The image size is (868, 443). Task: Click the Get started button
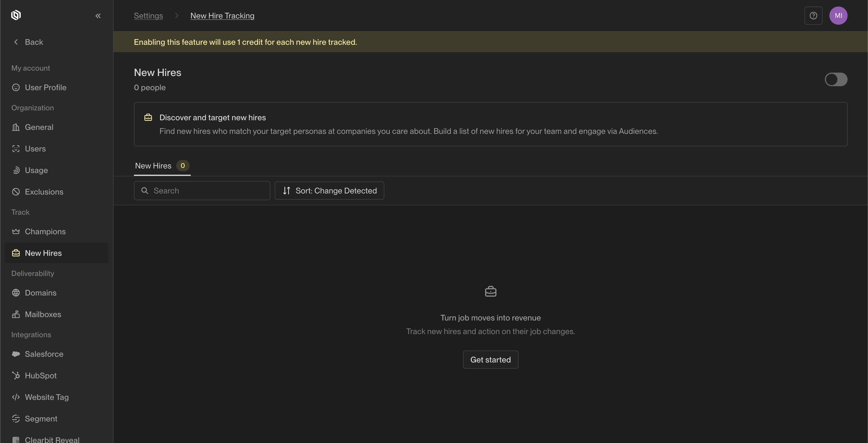[490, 360]
